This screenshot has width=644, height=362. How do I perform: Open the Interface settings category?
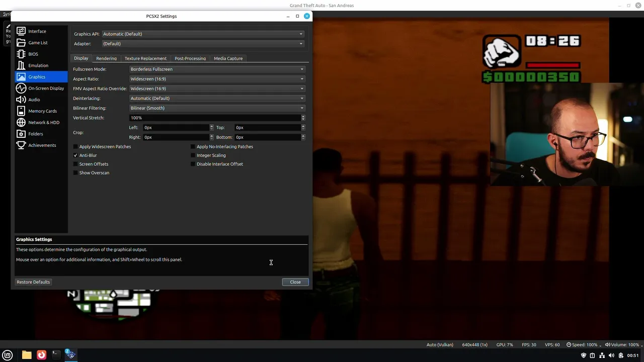pyautogui.click(x=41, y=31)
